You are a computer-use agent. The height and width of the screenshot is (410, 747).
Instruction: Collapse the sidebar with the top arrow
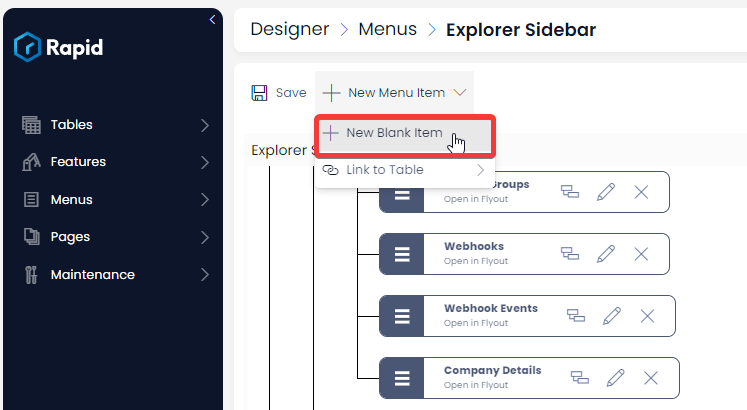coord(212,20)
